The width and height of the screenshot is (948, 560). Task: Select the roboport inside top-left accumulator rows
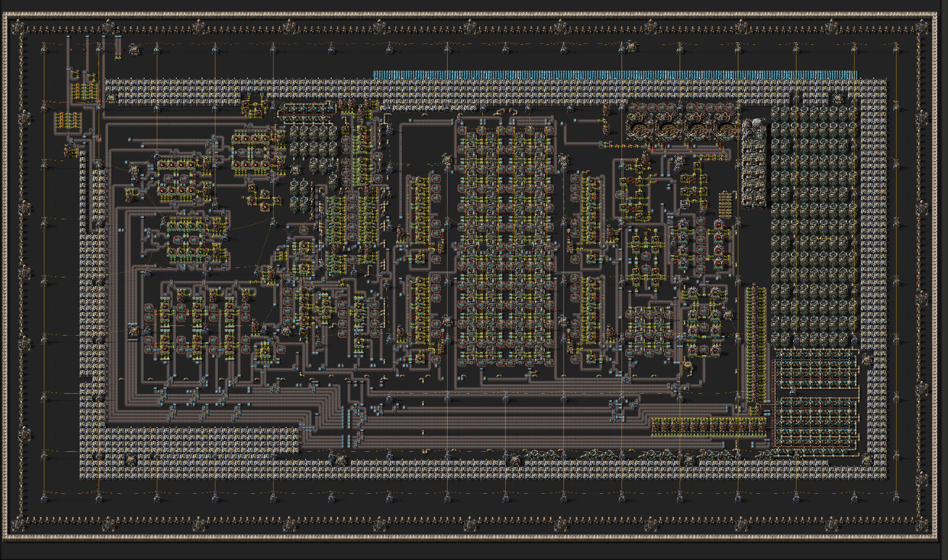click(x=111, y=98)
